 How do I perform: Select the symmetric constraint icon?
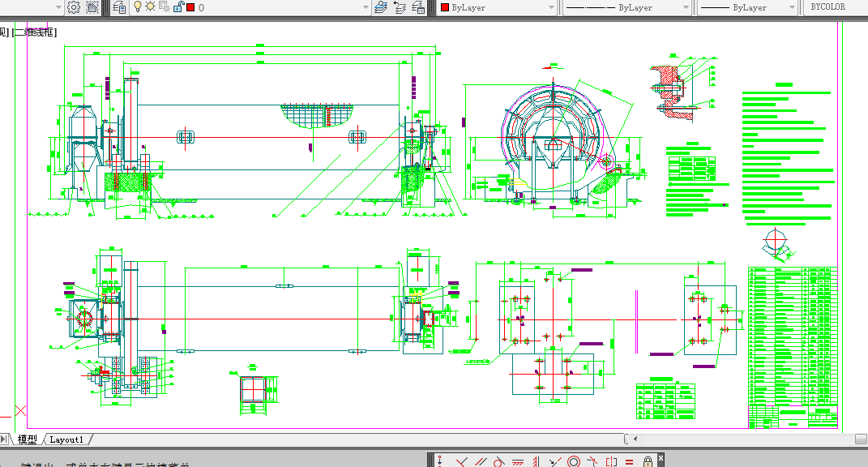tap(611, 461)
